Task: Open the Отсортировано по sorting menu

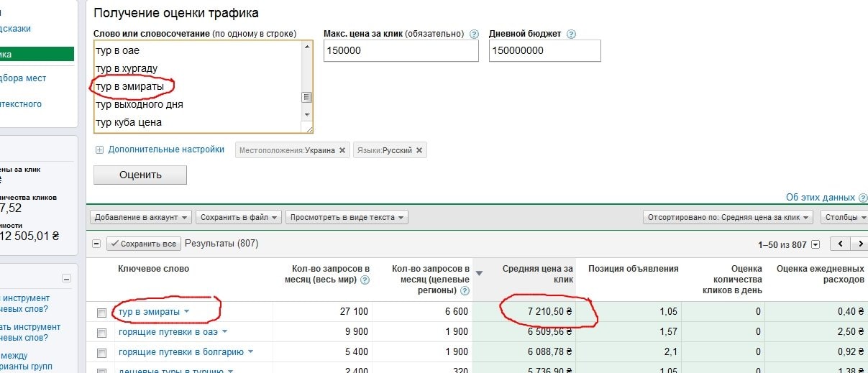Action: (728, 217)
